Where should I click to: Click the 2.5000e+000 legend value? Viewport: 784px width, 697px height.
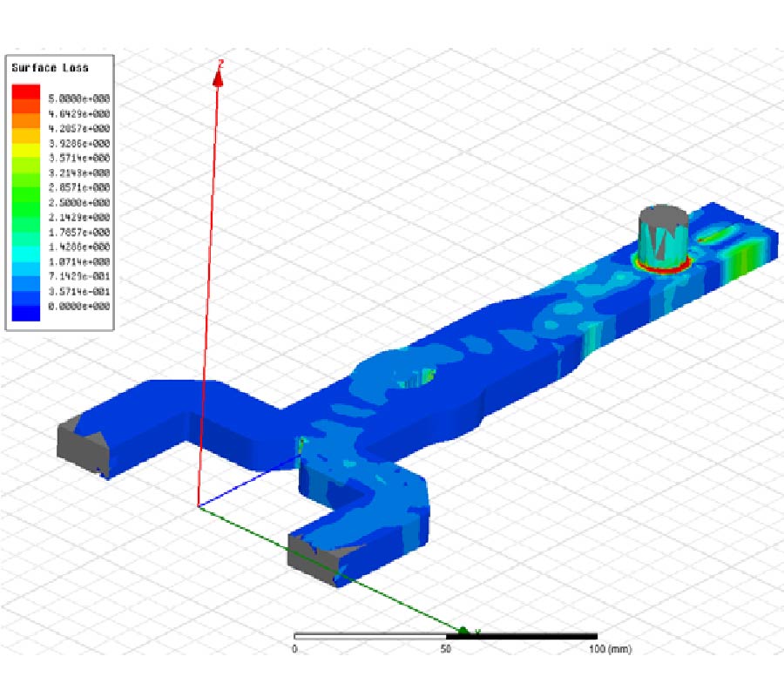[79, 202]
